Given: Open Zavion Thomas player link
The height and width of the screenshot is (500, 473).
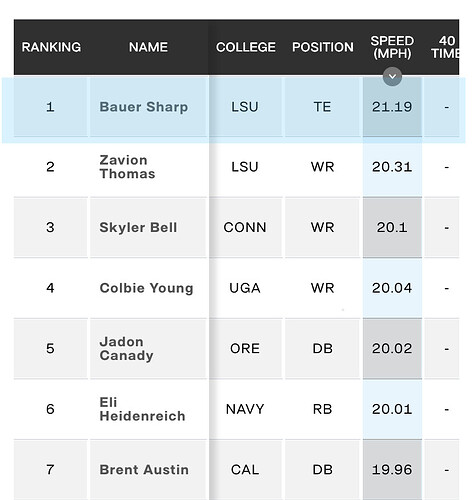Looking at the screenshot, I should pyautogui.click(x=127, y=167).
